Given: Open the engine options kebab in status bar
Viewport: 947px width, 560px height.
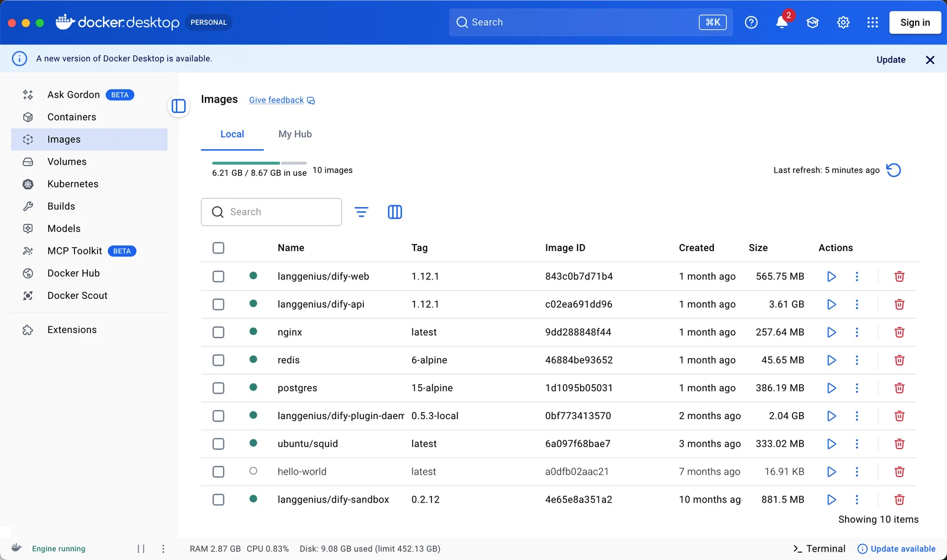Looking at the screenshot, I should (x=163, y=549).
